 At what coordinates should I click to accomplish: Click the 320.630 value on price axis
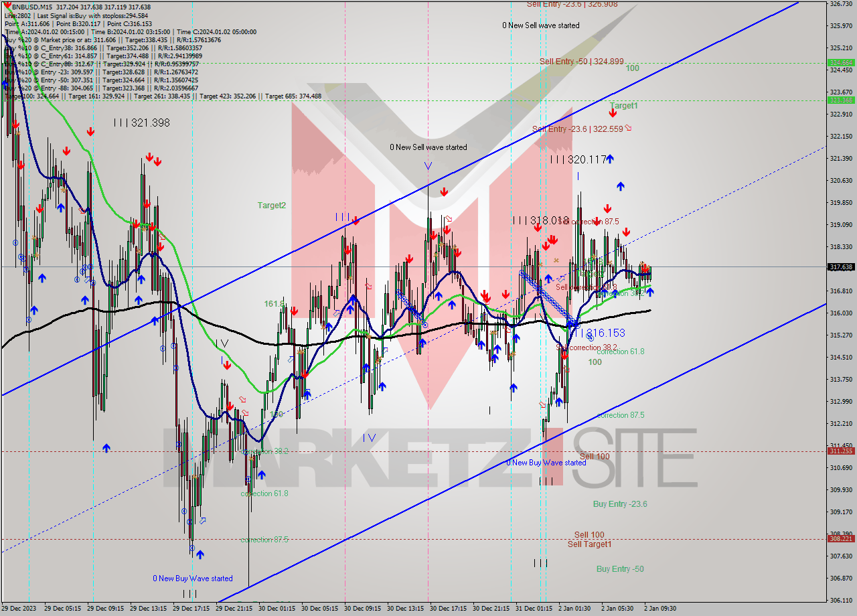tap(841, 181)
